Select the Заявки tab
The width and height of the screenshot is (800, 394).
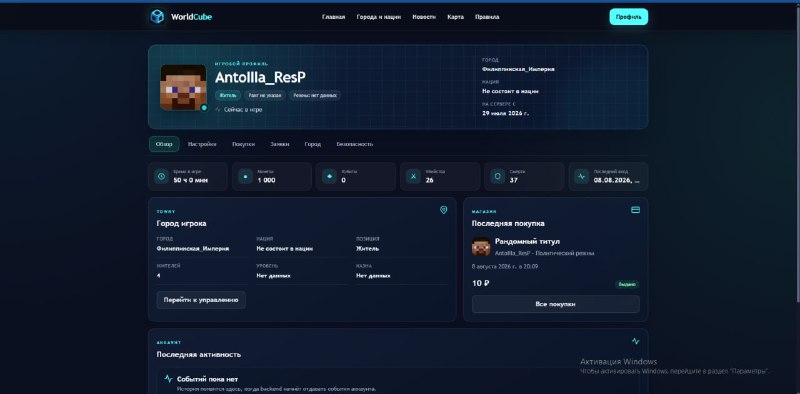(x=280, y=144)
